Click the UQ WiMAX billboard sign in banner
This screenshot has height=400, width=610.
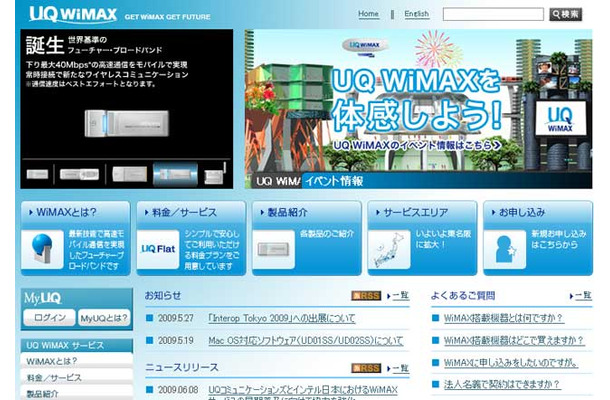tap(560, 119)
